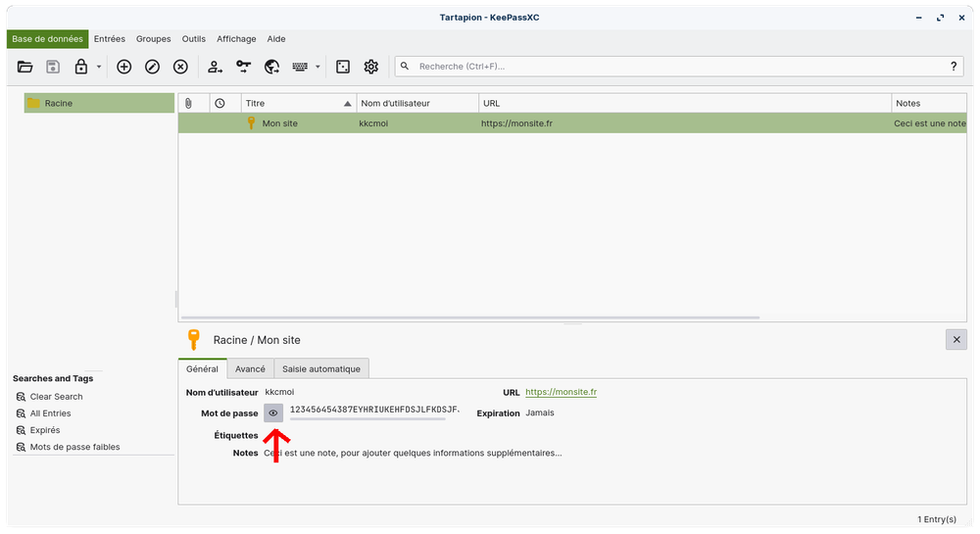
Task: Open settings via the gear icon
Action: (x=370, y=67)
